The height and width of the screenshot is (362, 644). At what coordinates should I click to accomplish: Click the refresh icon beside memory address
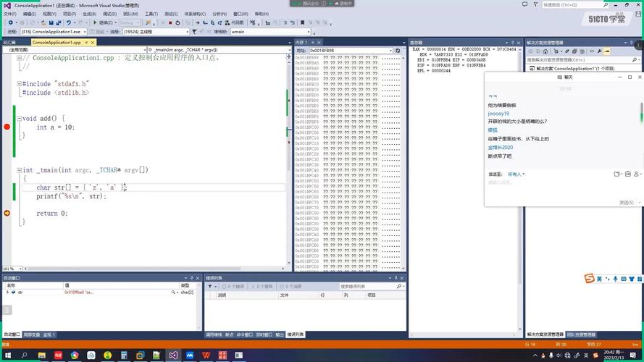pos(398,51)
